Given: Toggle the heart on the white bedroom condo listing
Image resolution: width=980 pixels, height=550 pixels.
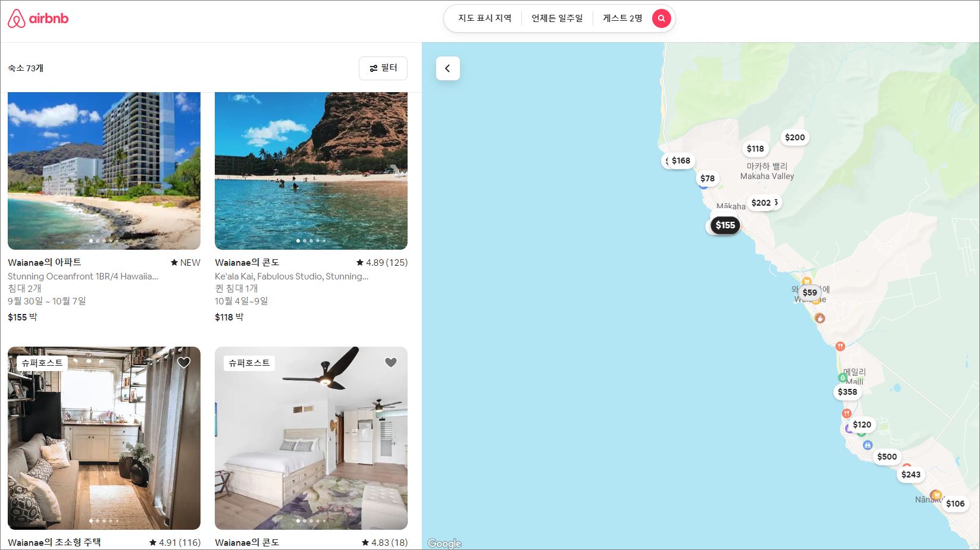Looking at the screenshot, I should pos(391,363).
